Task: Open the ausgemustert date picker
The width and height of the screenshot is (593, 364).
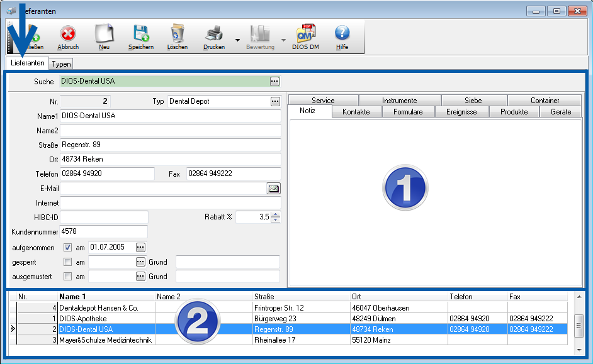Action: [140, 277]
